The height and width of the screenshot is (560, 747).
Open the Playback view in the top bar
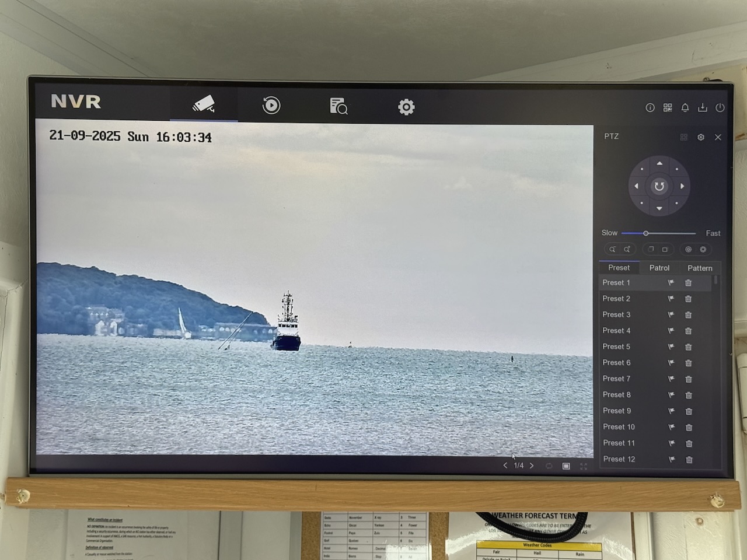(271, 106)
